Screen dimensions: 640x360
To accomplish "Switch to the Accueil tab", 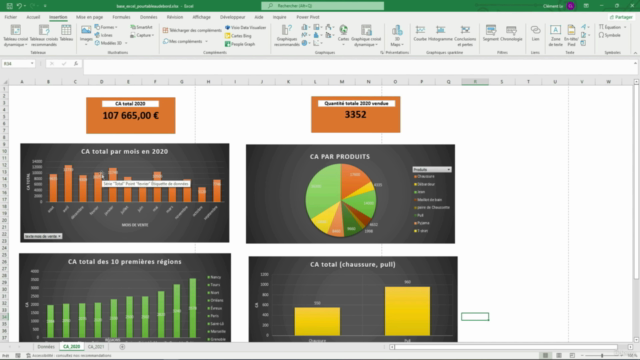I will (33, 17).
